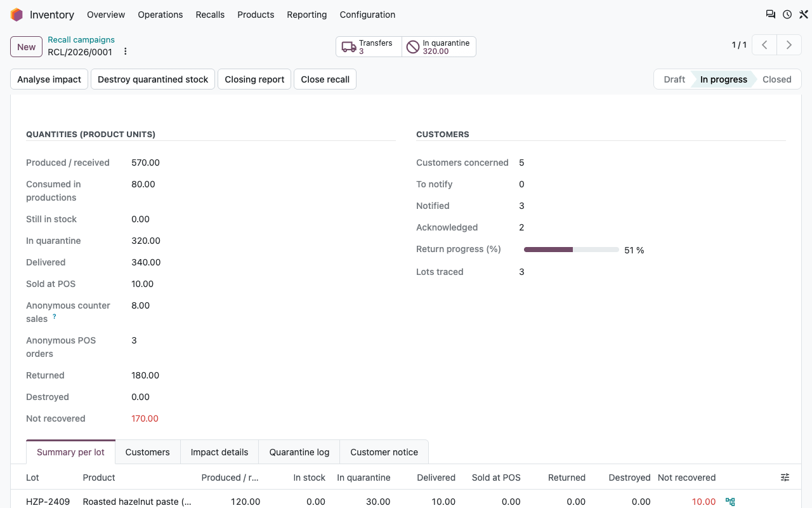
Task: Open the Configuration menu
Action: click(x=367, y=15)
